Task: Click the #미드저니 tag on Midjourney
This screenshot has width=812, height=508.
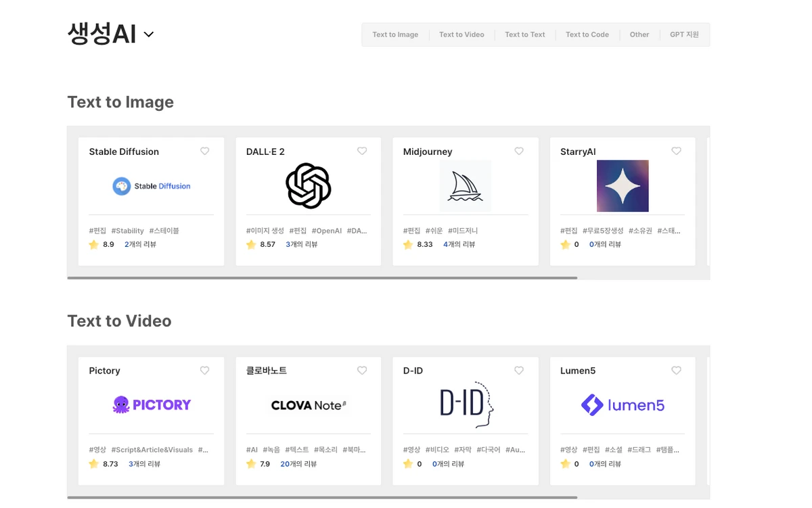Action: click(463, 231)
